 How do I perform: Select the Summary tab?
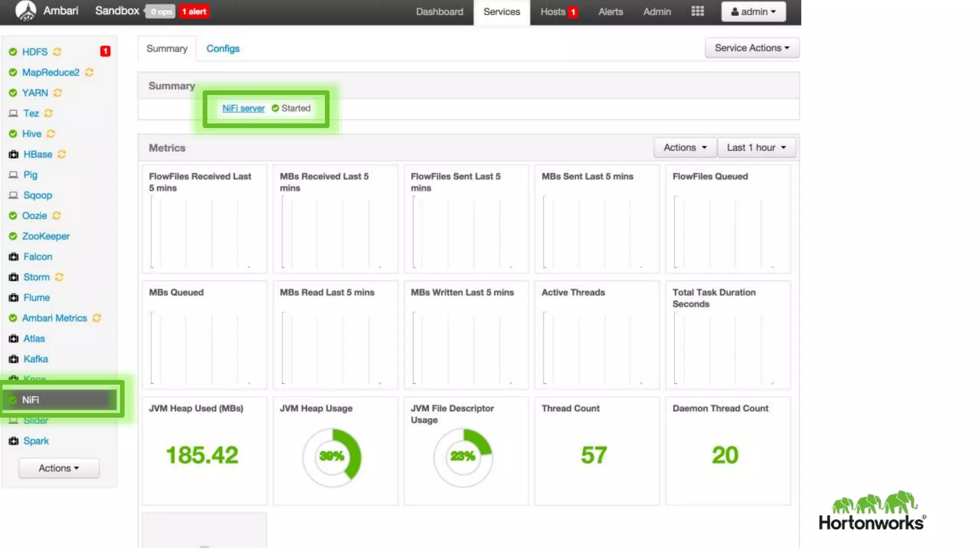coord(167,48)
